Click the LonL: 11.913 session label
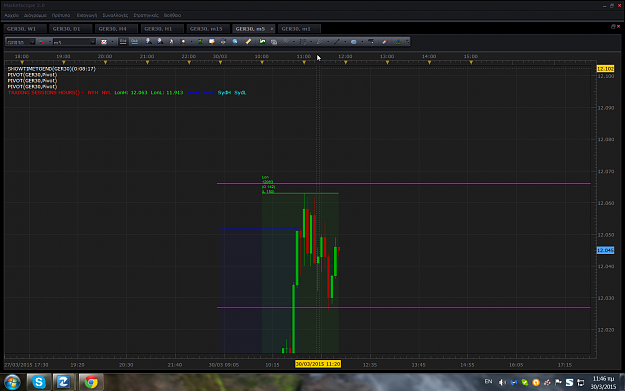This screenshot has height=391, width=625. click(x=167, y=92)
